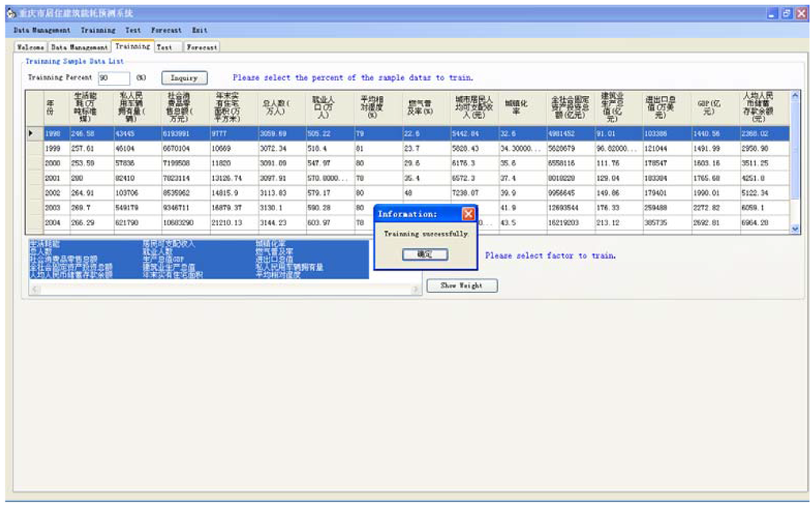Minimize the application window
The height and width of the screenshot is (506, 812).
[x=772, y=13]
